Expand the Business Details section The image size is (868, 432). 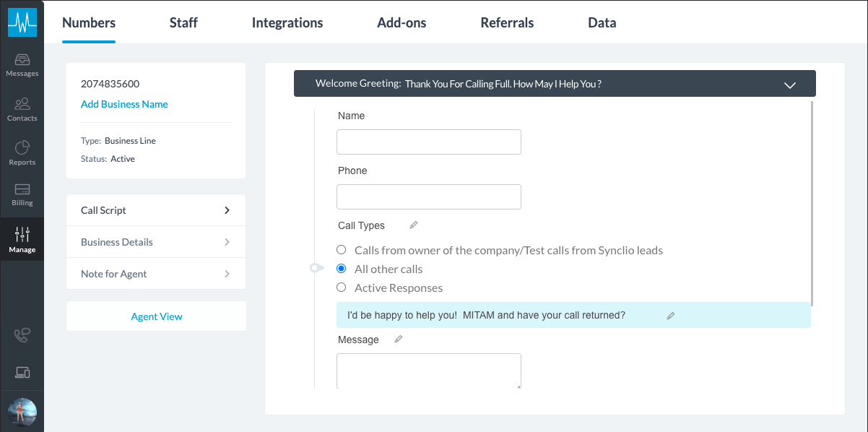(x=156, y=242)
